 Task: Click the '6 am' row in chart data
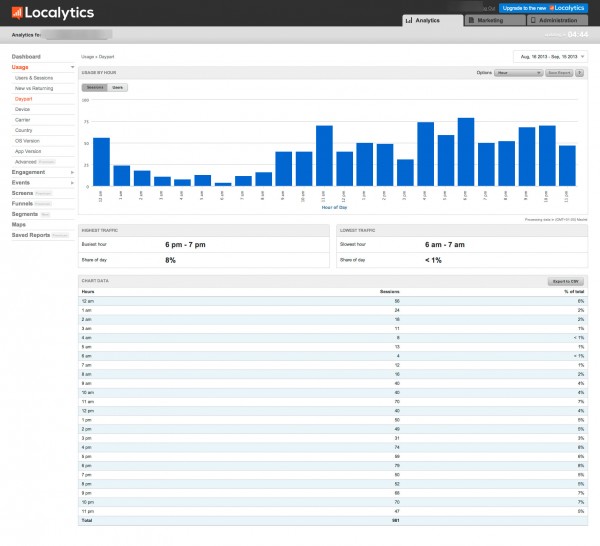click(x=333, y=356)
